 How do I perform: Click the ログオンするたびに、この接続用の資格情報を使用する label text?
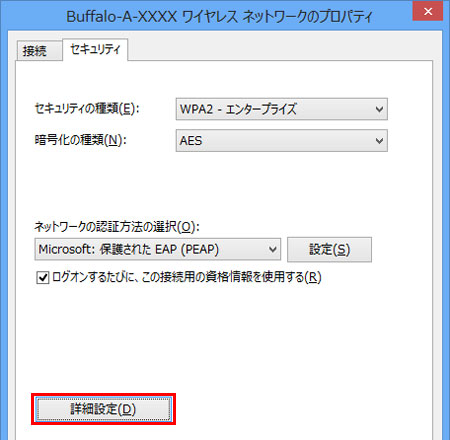pyautogui.click(x=187, y=277)
